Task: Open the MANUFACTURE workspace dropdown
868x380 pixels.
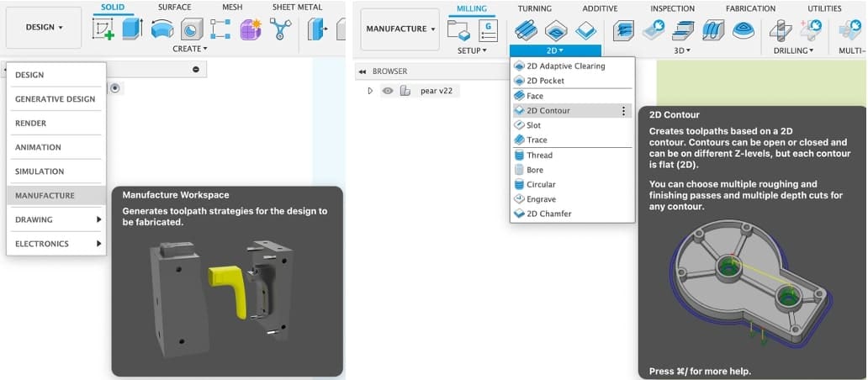Action: [400, 29]
